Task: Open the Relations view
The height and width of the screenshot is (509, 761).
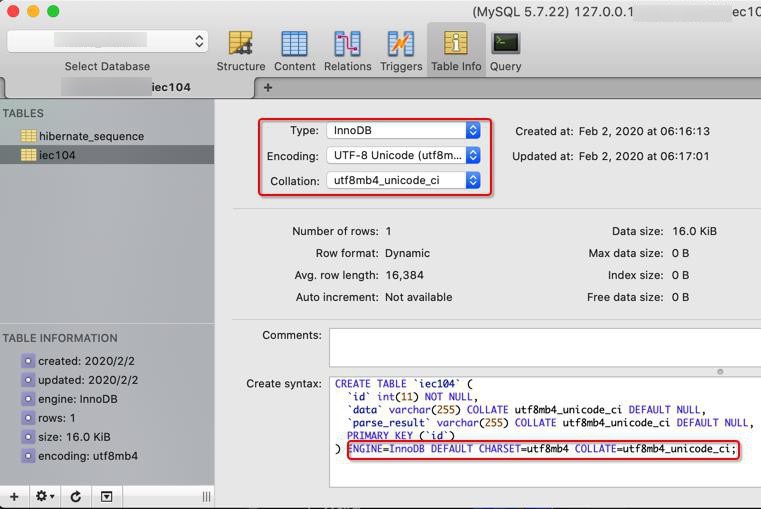Action: tap(347, 51)
